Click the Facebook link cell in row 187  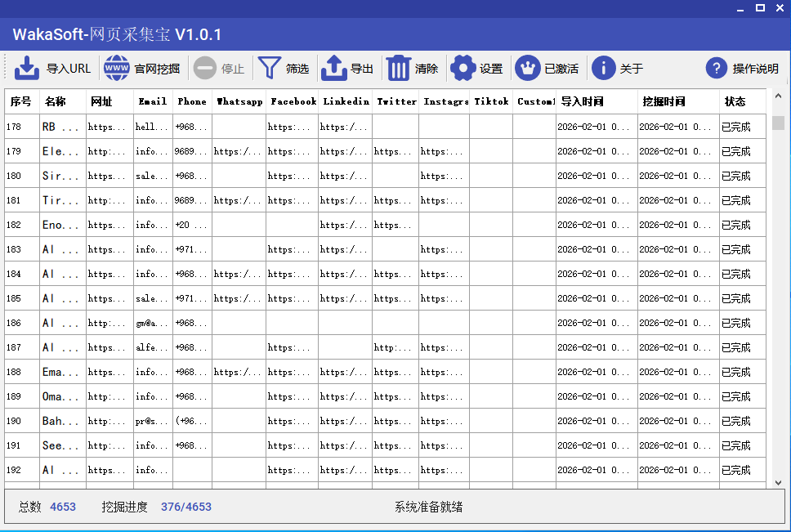point(292,347)
